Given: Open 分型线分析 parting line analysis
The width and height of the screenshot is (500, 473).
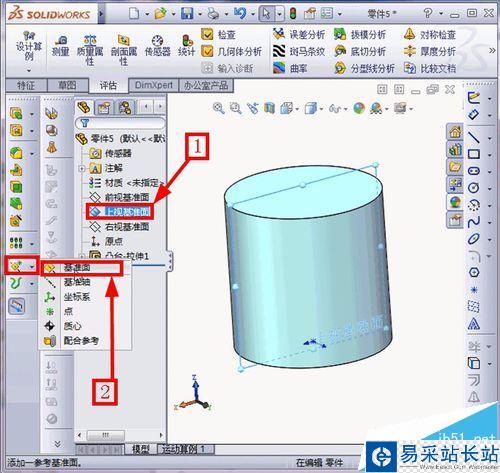Looking at the screenshot, I should [x=364, y=68].
